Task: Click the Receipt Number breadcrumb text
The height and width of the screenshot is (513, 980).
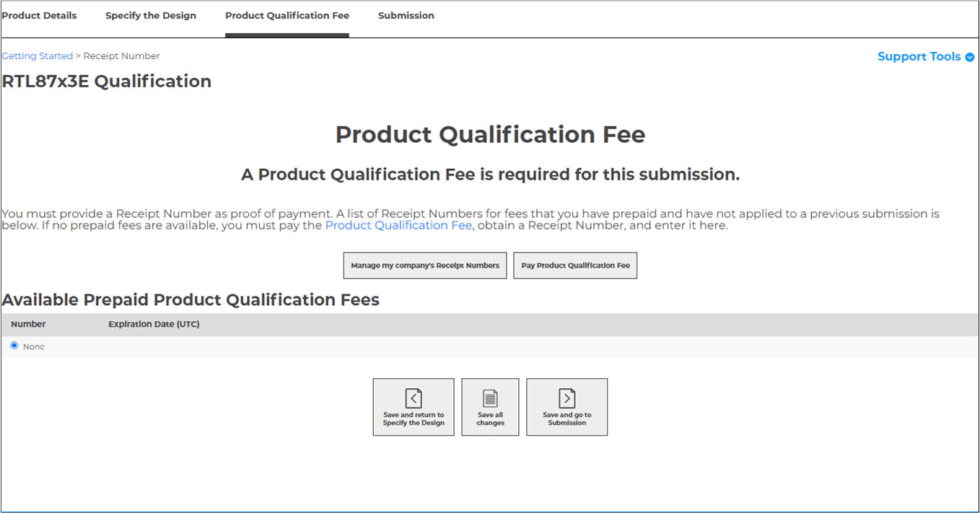Action: tap(122, 56)
